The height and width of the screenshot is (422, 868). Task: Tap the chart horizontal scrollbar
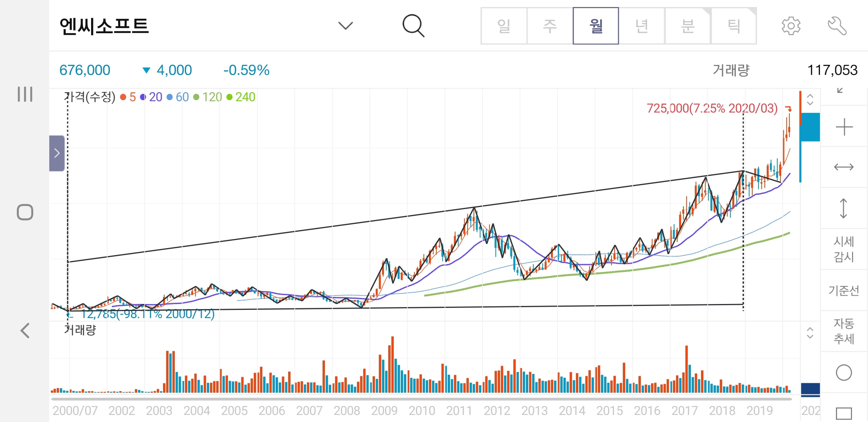coord(421,399)
